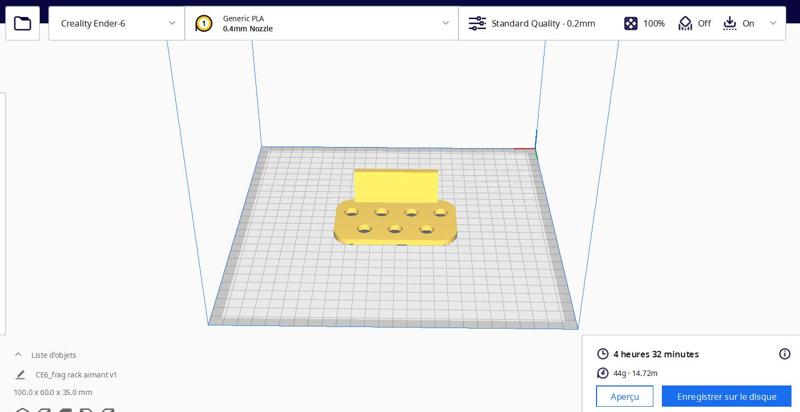Open a file with the folder icon
The height and width of the screenshot is (412, 800).
tap(22, 23)
